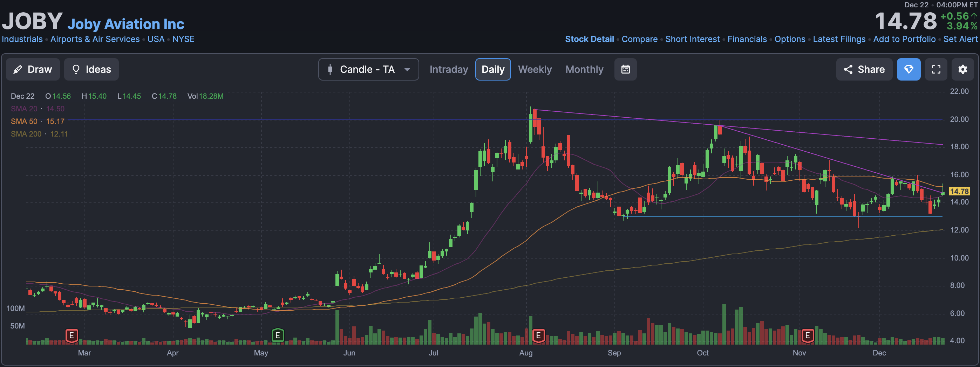Click the earnings marker in November

click(x=807, y=335)
